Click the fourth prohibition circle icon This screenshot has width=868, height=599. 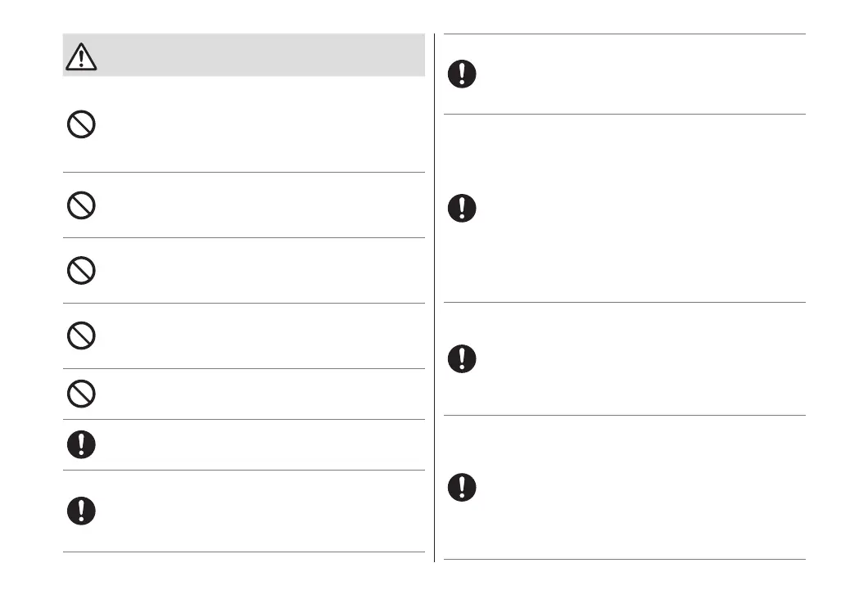click(x=82, y=336)
